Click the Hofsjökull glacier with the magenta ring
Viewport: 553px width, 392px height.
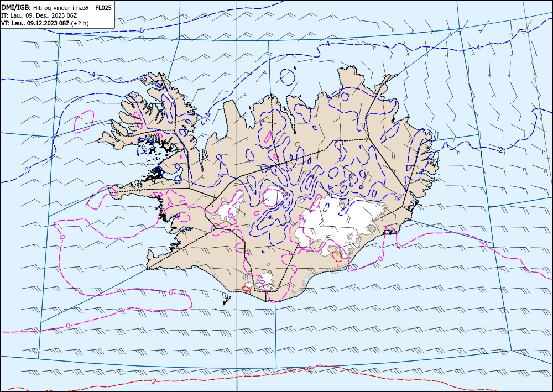(x=273, y=197)
